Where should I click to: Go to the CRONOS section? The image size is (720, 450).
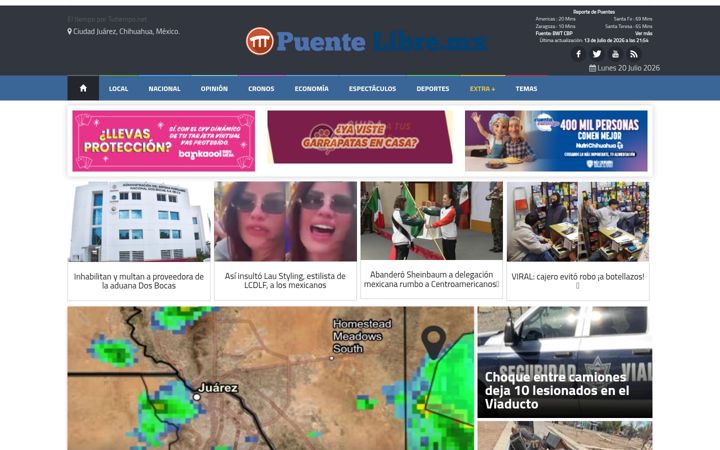[x=261, y=89]
